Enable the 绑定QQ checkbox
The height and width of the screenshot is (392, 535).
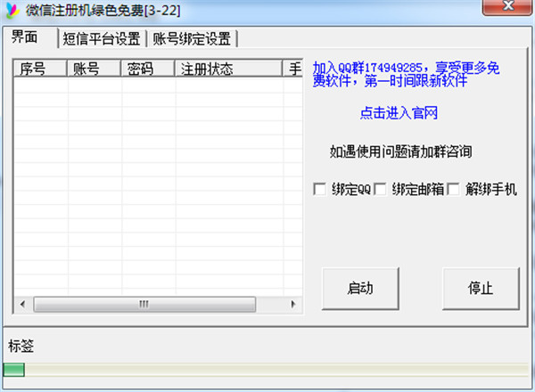[319, 189]
